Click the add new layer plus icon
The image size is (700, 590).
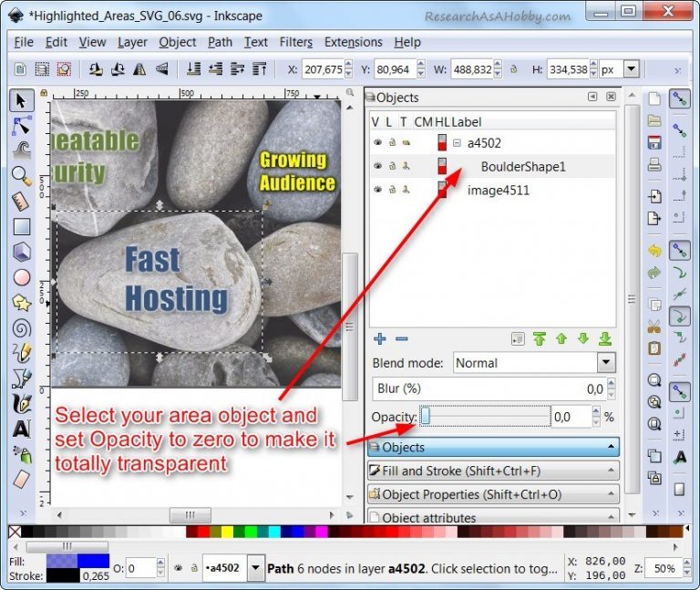coord(380,338)
